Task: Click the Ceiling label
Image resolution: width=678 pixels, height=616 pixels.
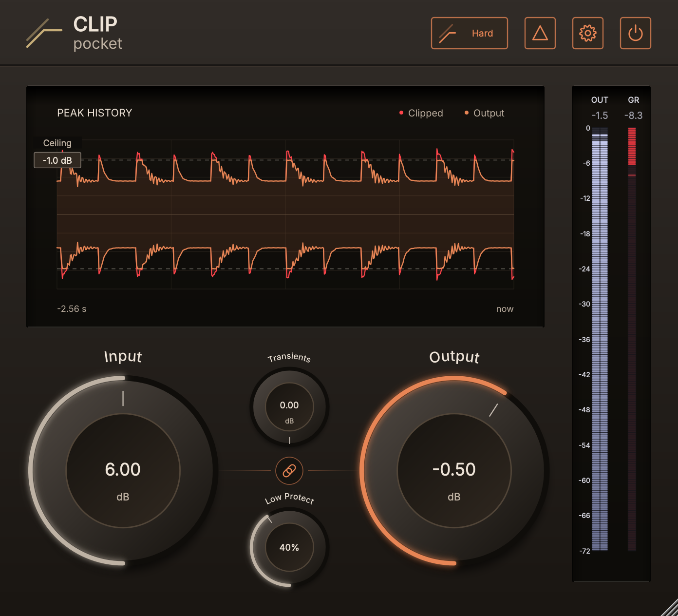Action: pos(57,143)
